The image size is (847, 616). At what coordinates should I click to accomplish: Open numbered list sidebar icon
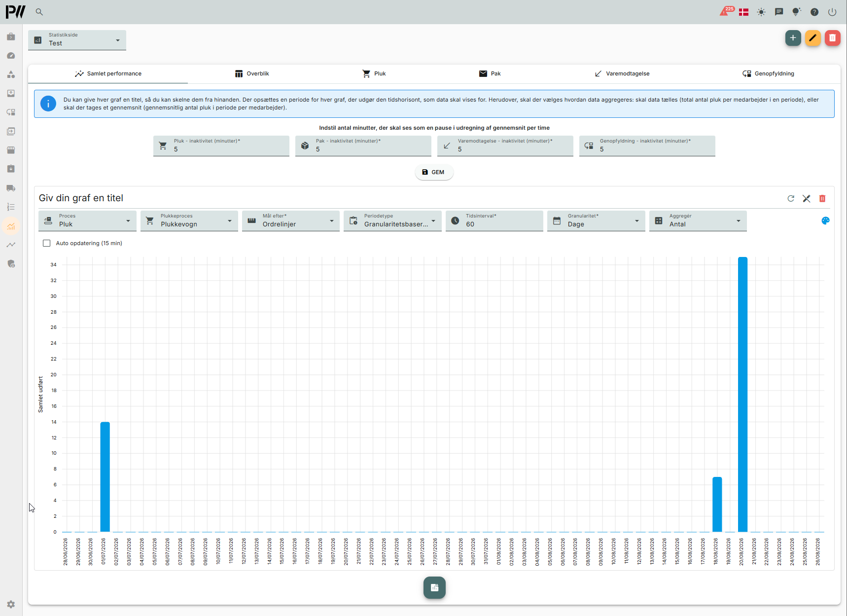pyautogui.click(x=11, y=207)
